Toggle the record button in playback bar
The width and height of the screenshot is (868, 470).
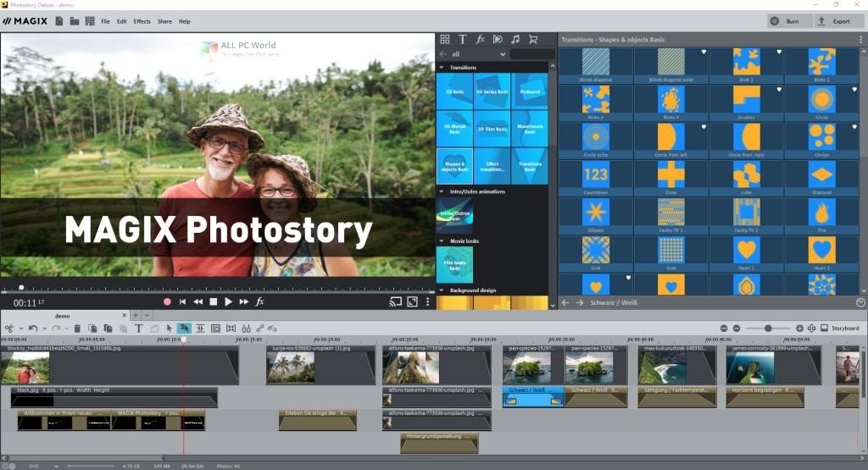click(167, 302)
